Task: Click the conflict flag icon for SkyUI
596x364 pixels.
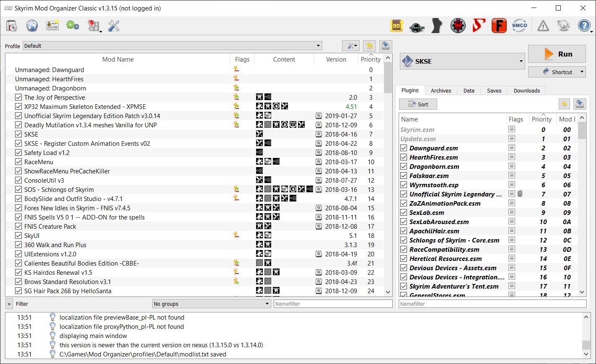Action: click(236, 235)
